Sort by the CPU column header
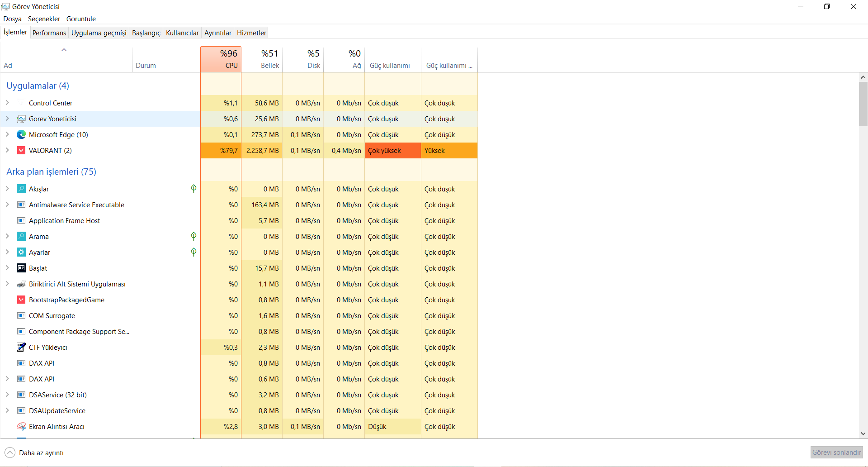 (221, 59)
